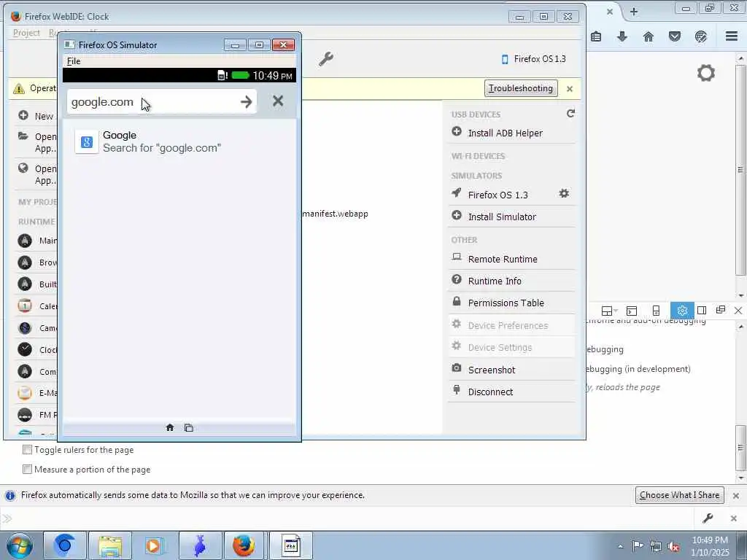The image size is (747, 560).
Task: Select the devtools Options gear tab
Action: pyautogui.click(x=682, y=311)
